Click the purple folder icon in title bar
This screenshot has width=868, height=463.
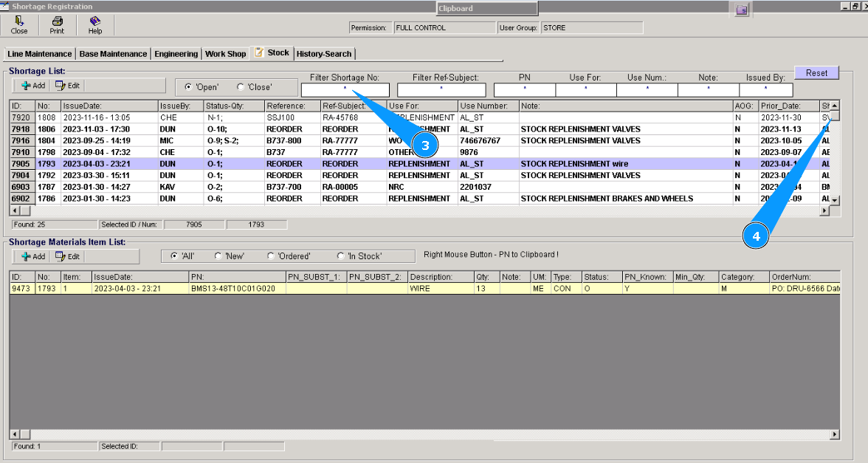tap(742, 10)
